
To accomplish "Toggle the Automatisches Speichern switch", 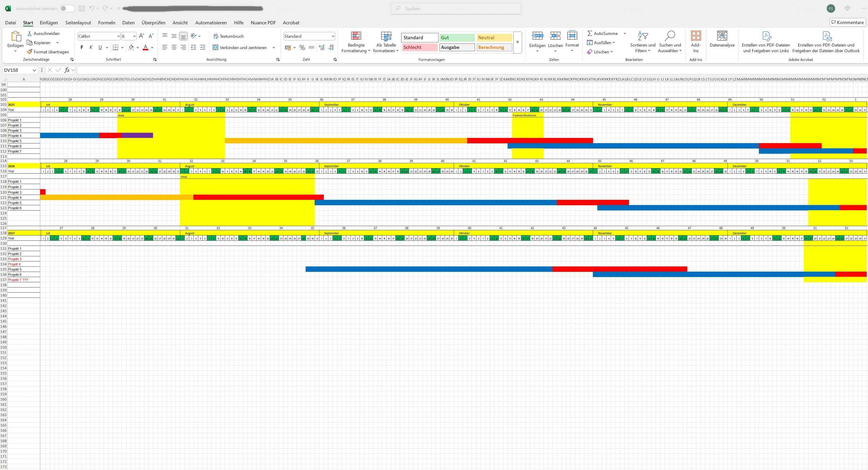I will pyautogui.click(x=67, y=8).
